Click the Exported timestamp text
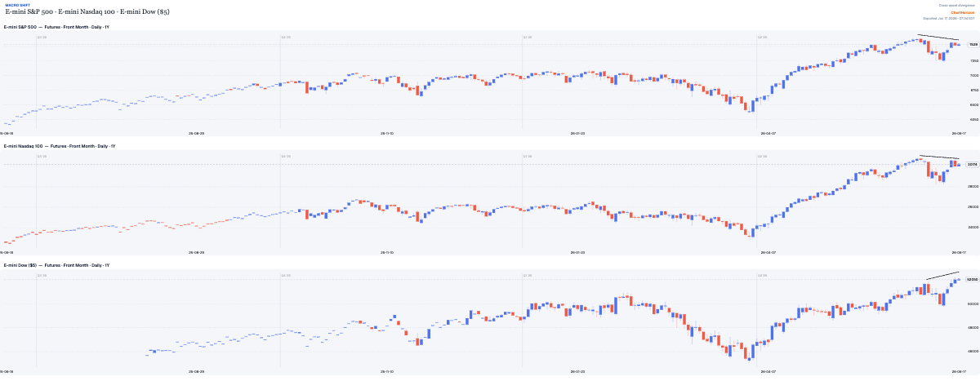 pyautogui.click(x=951, y=18)
